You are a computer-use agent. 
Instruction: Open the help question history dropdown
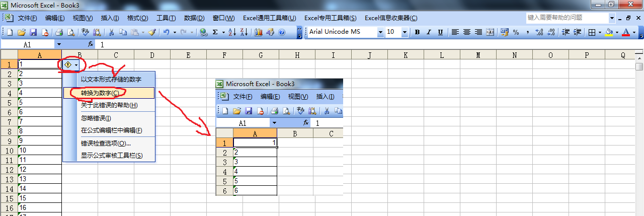[x=612, y=18]
